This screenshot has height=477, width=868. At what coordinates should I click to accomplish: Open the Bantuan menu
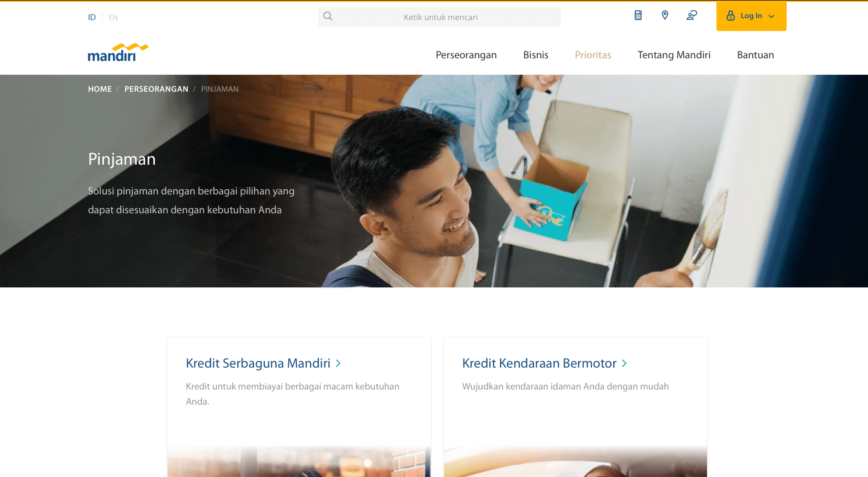coord(755,55)
